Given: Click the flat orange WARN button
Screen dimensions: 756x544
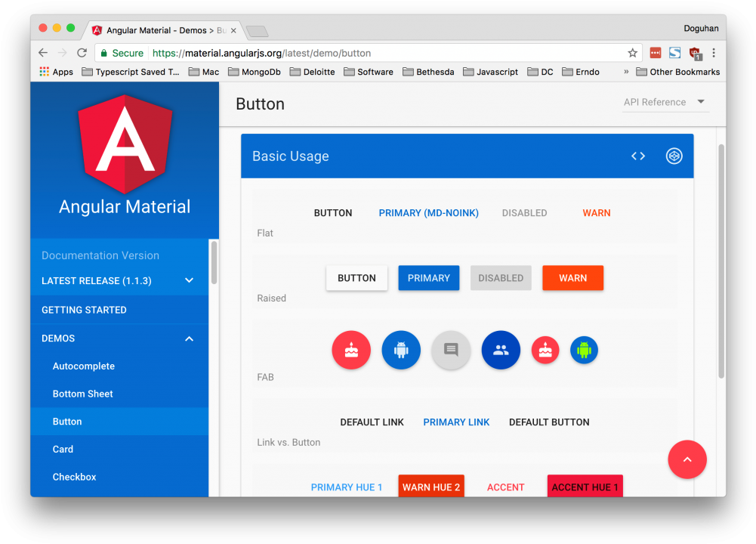Looking at the screenshot, I should tap(597, 212).
